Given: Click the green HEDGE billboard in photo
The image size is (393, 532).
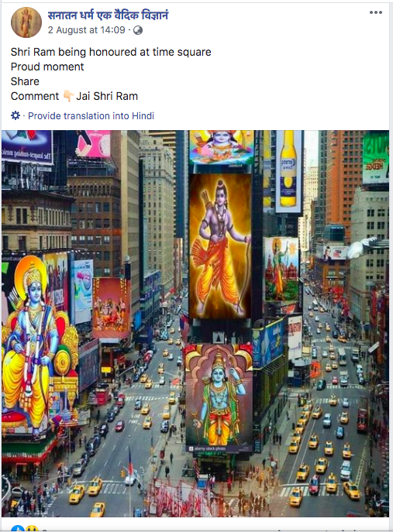Looking at the screenshot, I should tap(375, 157).
